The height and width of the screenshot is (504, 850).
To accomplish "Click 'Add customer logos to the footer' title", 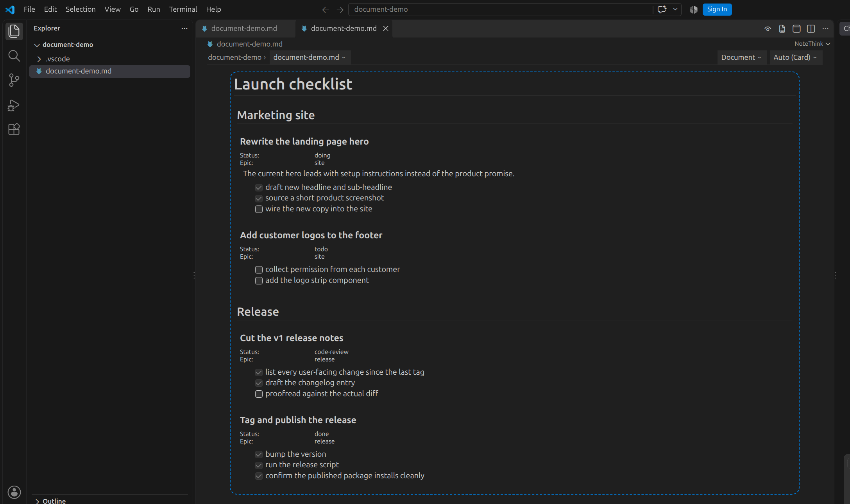I will click(311, 235).
